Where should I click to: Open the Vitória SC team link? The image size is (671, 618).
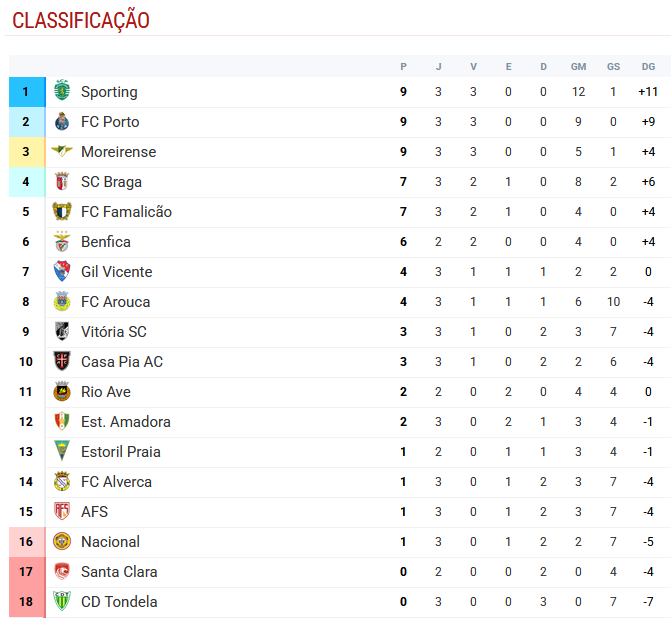[x=114, y=332]
